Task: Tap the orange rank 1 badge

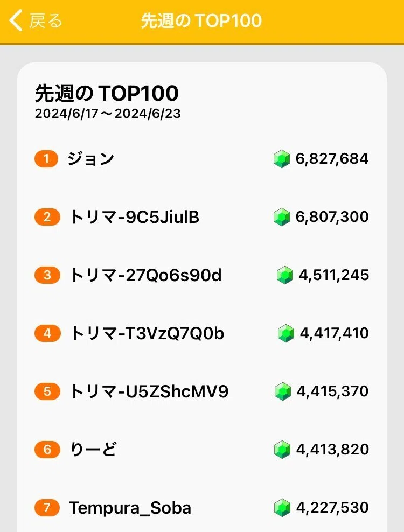Action: coord(46,159)
